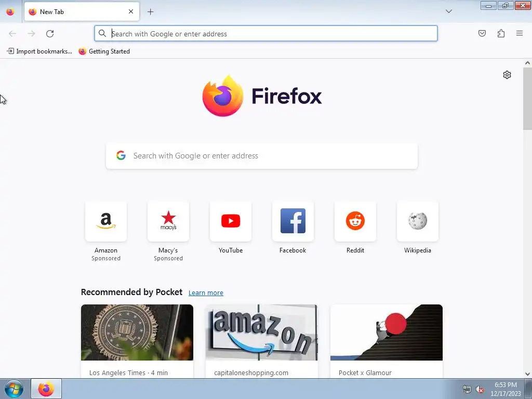Click the Back navigation arrow
Viewport: 532px width, 399px height.
pyautogui.click(x=12, y=34)
